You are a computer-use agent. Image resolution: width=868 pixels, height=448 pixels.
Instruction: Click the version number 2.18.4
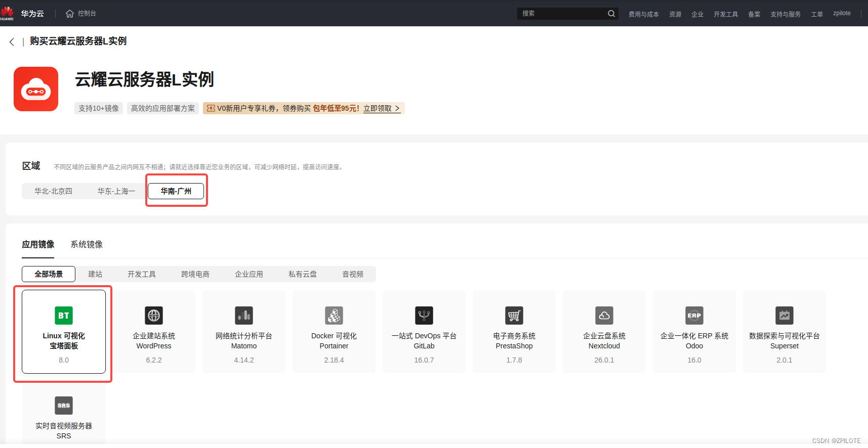click(x=334, y=360)
